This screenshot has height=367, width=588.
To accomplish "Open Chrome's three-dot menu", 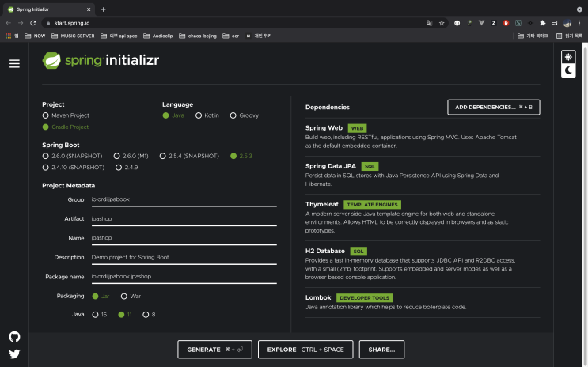I will (579, 23).
